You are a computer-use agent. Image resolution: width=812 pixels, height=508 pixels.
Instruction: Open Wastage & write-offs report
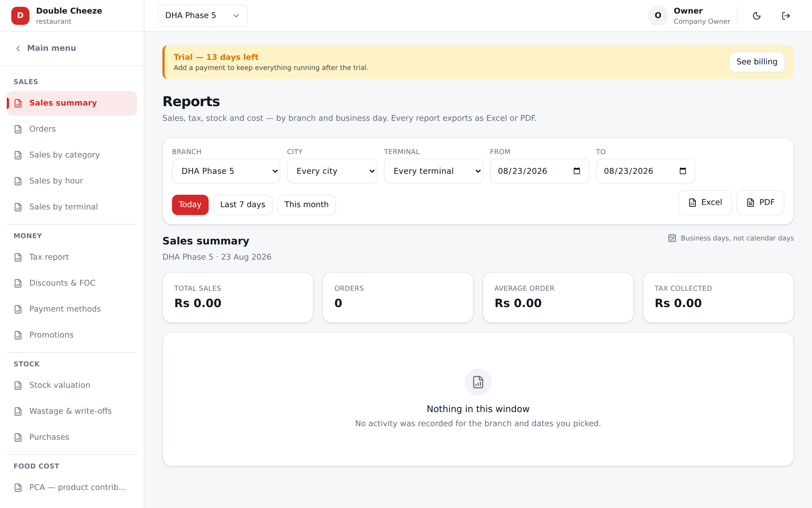tap(72, 411)
